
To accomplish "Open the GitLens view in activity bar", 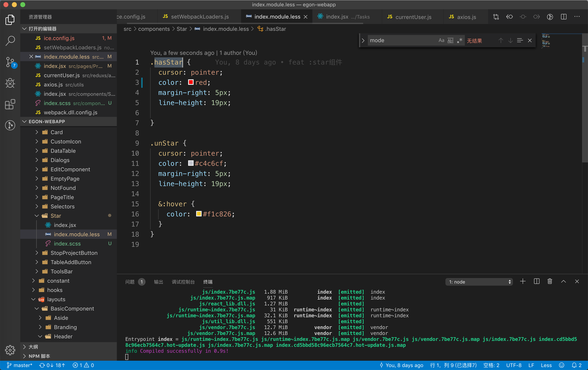I will 10,125.
